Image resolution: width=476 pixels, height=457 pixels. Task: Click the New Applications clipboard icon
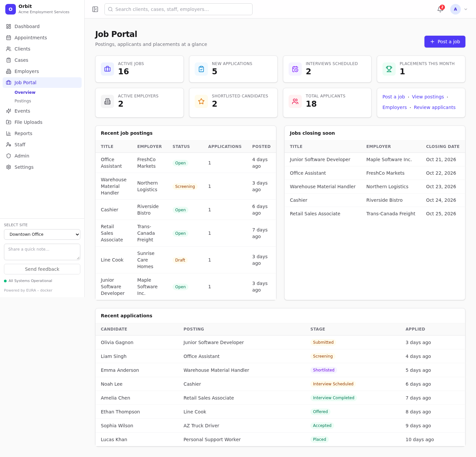[x=201, y=69]
